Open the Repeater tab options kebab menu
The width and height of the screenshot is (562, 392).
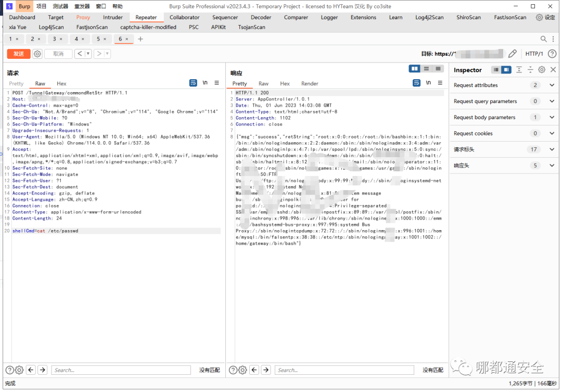(553, 39)
